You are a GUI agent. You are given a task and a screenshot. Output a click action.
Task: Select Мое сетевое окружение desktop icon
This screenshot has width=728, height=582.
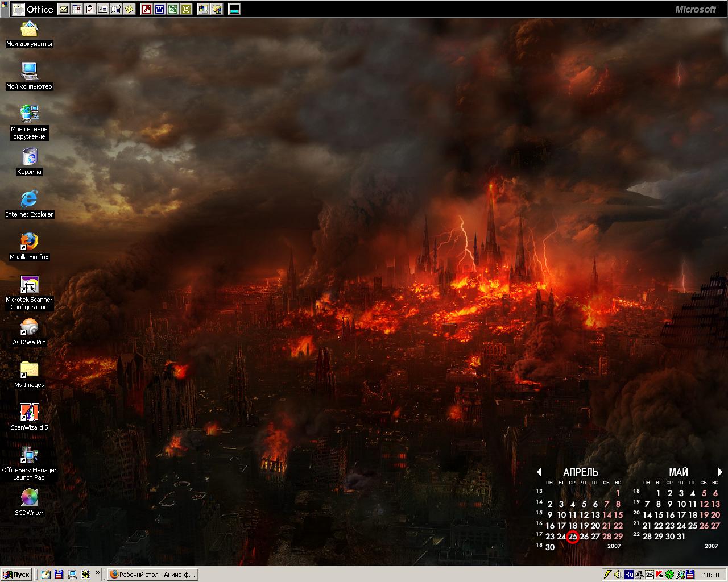click(x=29, y=122)
